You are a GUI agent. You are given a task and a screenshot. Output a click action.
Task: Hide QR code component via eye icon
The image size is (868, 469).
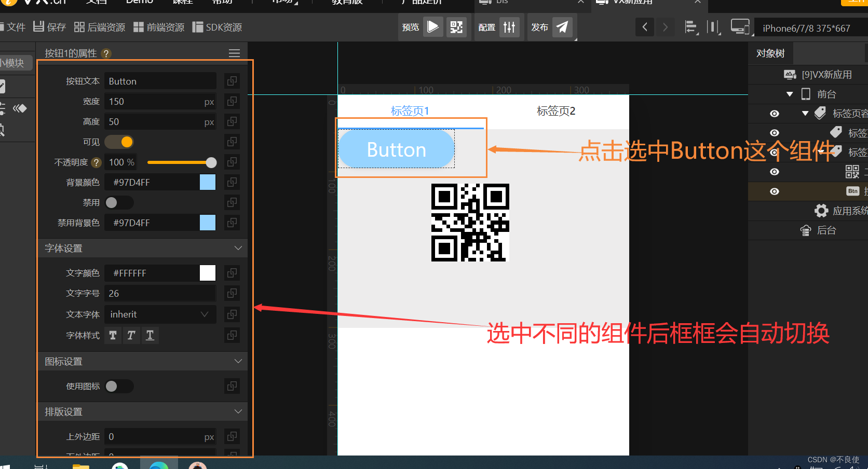[x=775, y=172]
